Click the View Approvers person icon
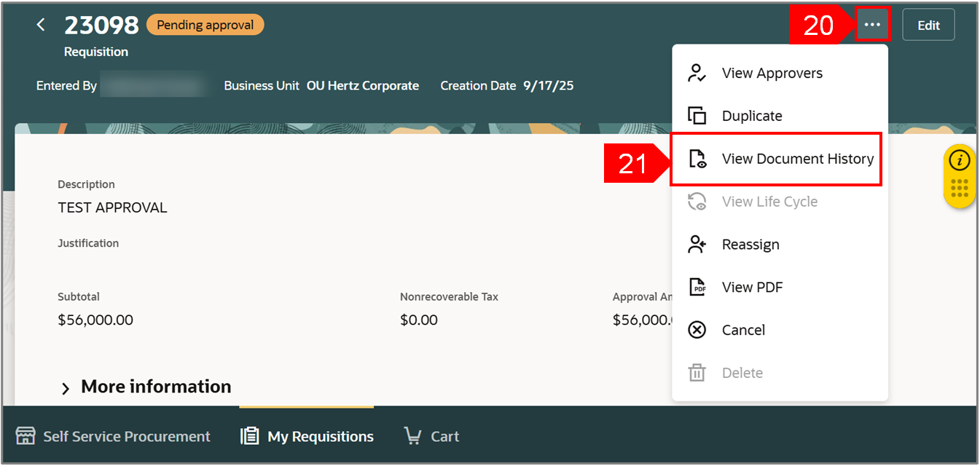The image size is (980, 466). (x=697, y=73)
